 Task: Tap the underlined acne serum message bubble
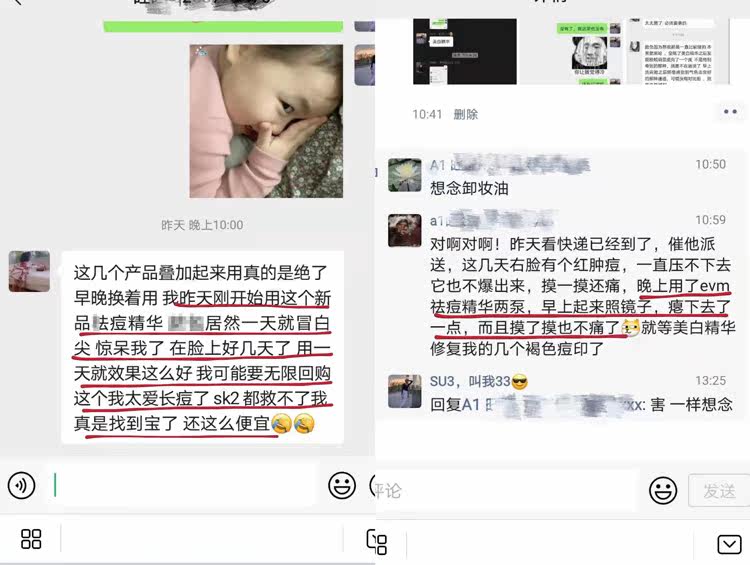coord(202,348)
